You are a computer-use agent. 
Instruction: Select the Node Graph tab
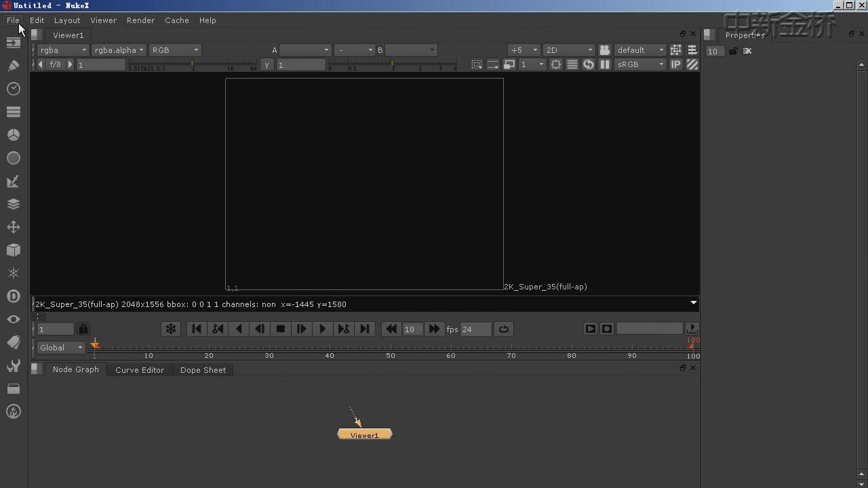tap(76, 369)
